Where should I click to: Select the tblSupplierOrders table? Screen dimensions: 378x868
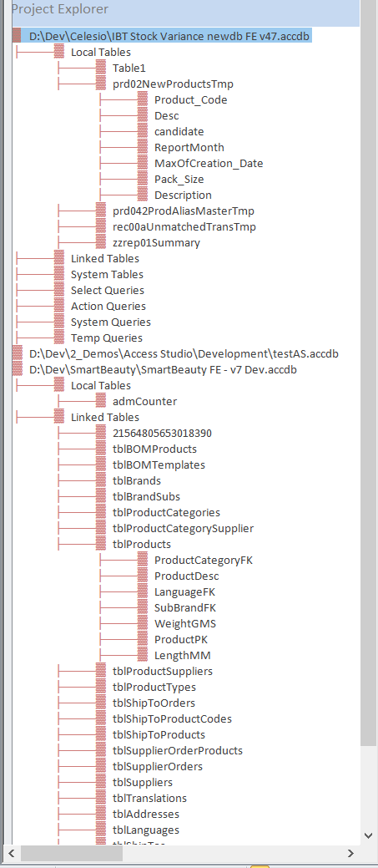158,767
